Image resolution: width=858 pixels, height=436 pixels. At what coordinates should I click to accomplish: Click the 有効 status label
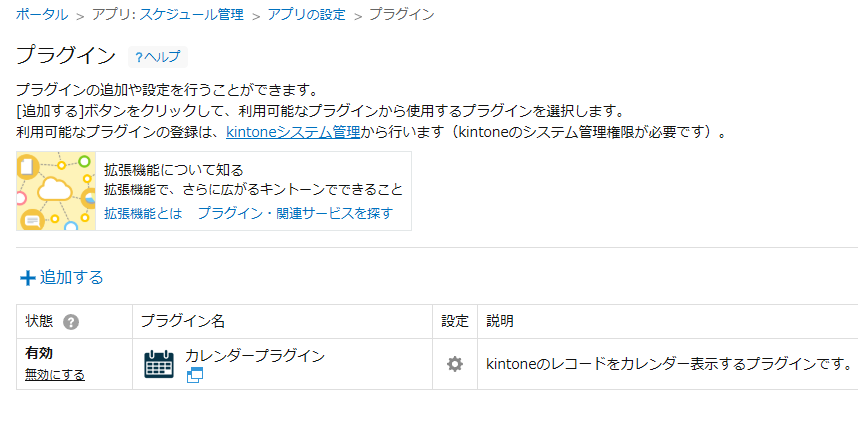(x=39, y=353)
